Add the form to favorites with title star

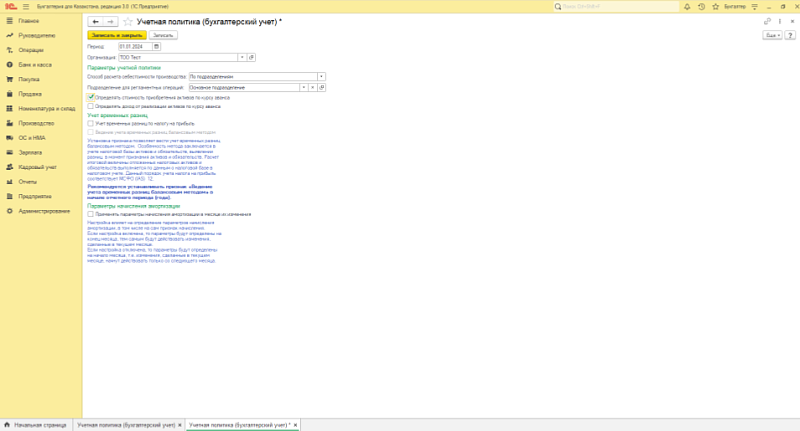tap(129, 21)
